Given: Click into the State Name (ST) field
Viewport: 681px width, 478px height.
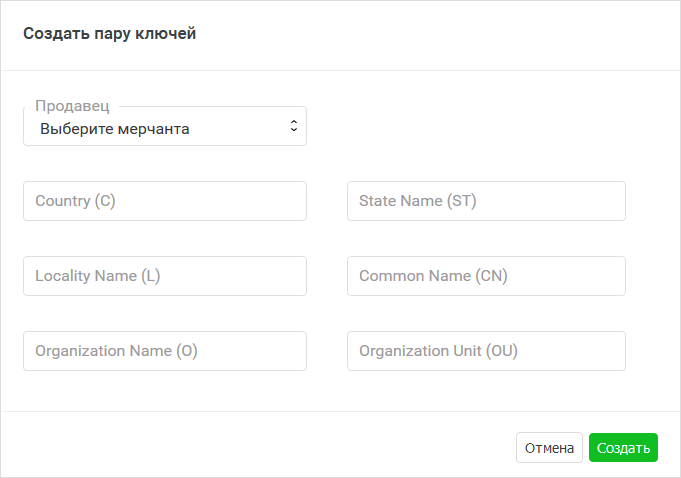Looking at the screenshot, I should coord(486,201).
